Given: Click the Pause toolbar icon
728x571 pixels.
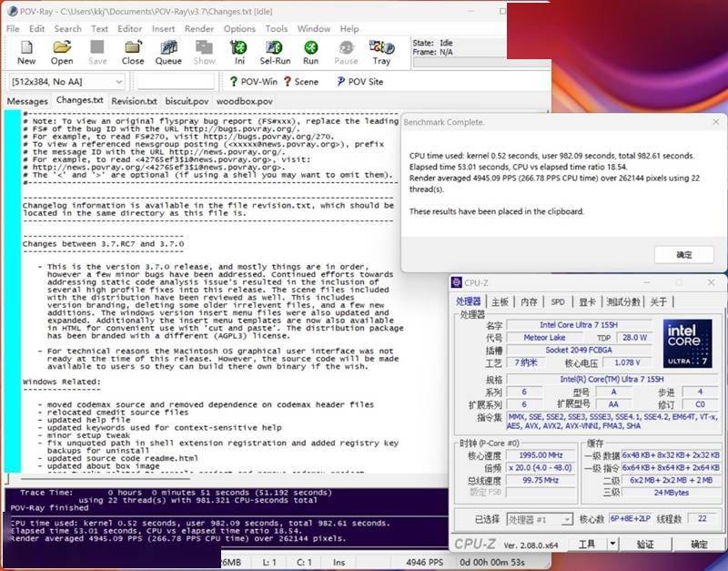Looking at the screenshot, I should [x=347, y=47].
